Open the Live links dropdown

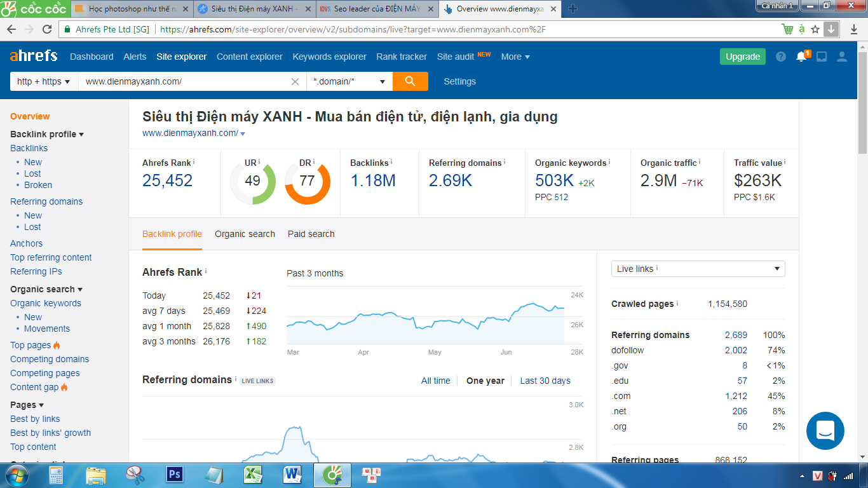698,269
